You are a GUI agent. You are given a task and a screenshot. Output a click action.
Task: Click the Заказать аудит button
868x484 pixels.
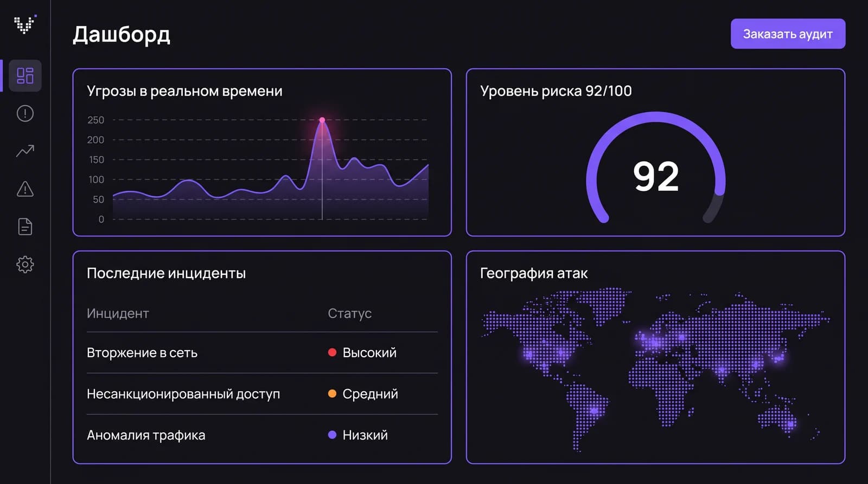[788, 34]
